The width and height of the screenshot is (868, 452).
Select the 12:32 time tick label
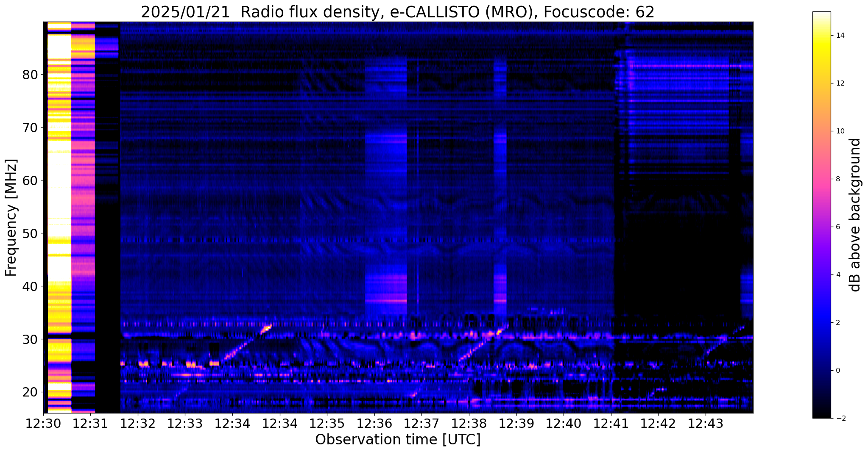(138, 424)
